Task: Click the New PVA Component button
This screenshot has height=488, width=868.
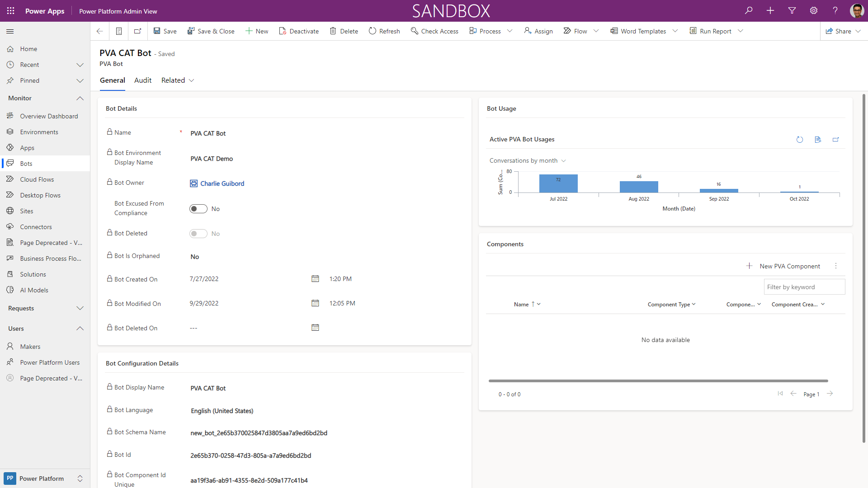Action: [x=783, y=266]
